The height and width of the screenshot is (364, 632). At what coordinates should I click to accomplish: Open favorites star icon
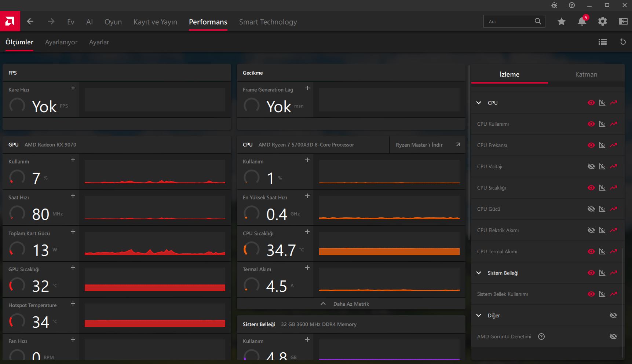562,22
